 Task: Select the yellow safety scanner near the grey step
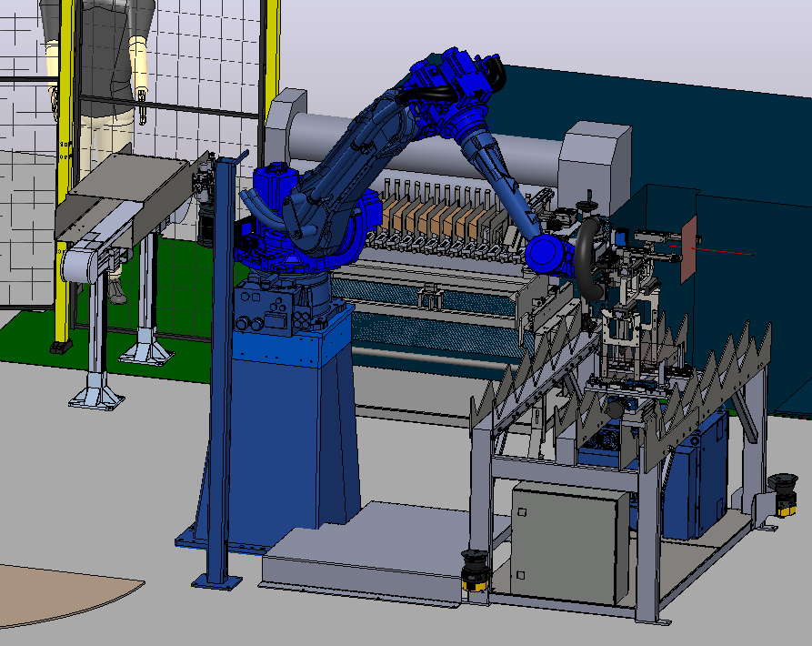click(x=476, y=570)
